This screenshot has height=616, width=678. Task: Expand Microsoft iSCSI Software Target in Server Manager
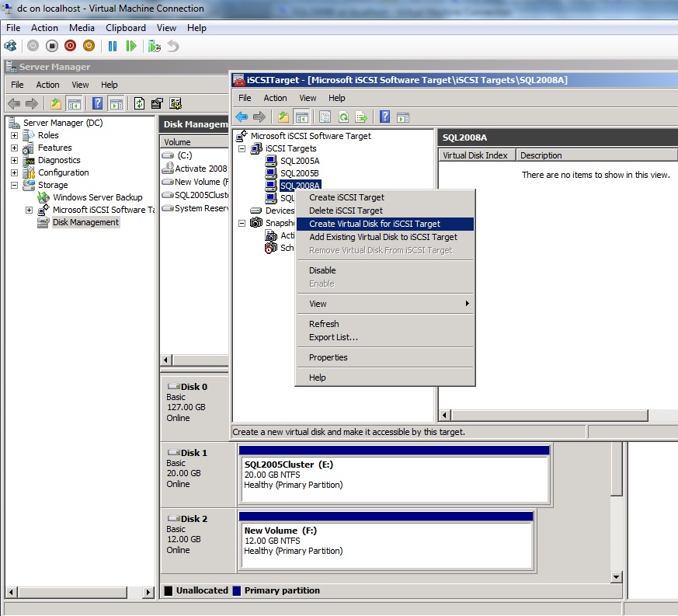click(29, 211)
